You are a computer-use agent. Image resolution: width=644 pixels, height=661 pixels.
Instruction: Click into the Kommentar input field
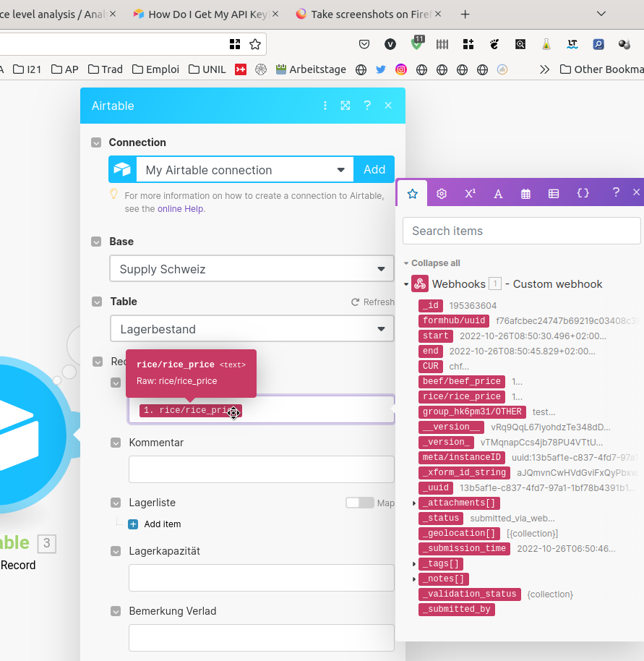pyautogui.click(x=262, y=469)
